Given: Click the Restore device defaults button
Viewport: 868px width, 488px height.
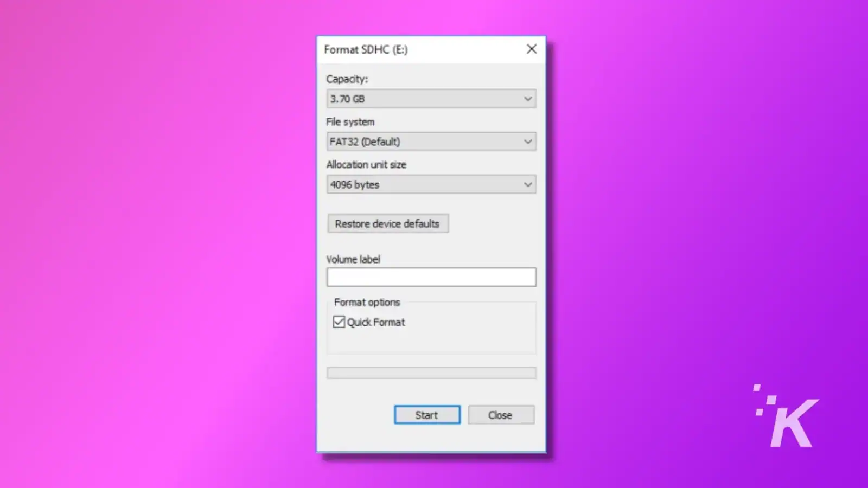Looking at the screenshot, I should tap(388, 223).
